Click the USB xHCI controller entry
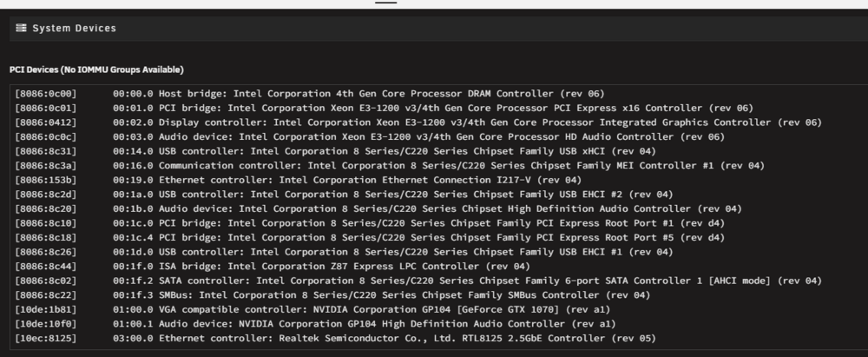This screenshot has width=868, height=357. click(335, 151)
